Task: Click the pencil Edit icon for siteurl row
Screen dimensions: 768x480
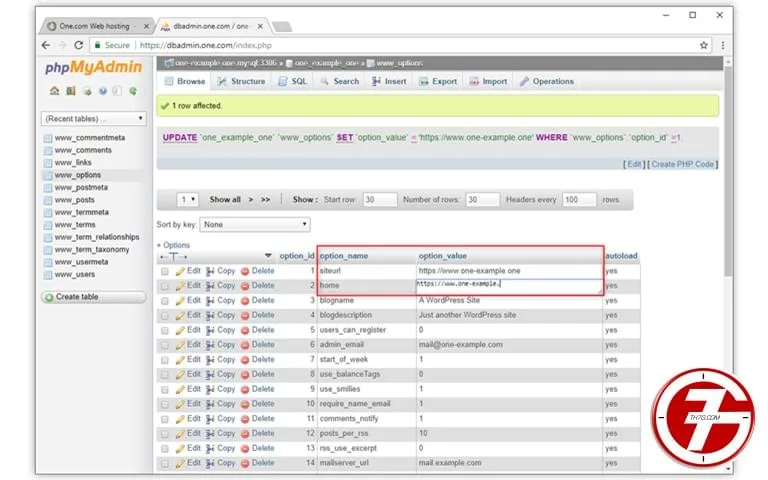Action: coord(180,271)
